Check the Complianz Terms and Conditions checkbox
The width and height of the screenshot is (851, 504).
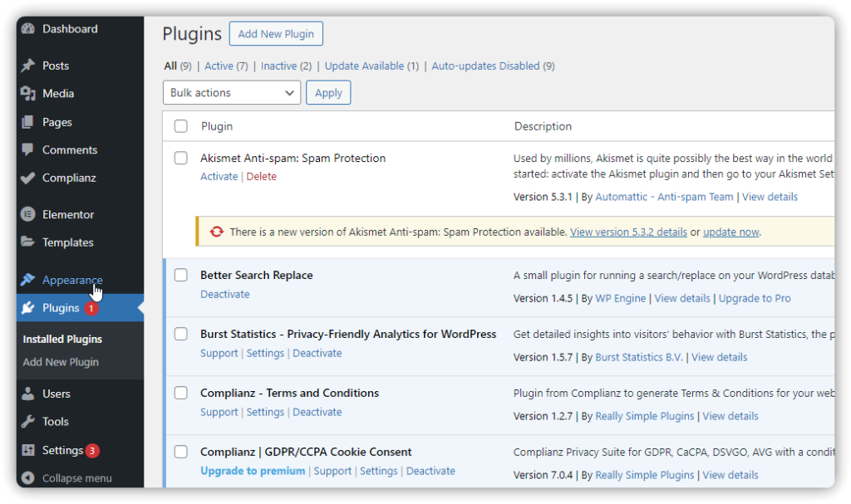pos(180,393)
